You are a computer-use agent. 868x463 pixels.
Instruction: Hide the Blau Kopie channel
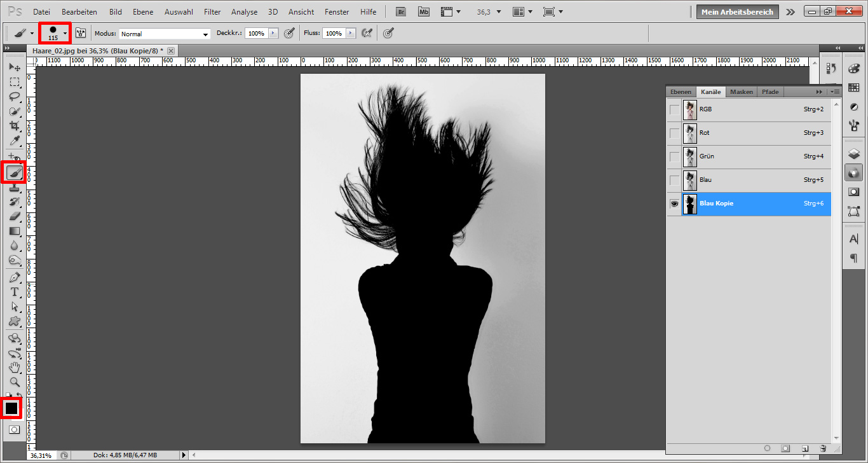coord(674,204)
